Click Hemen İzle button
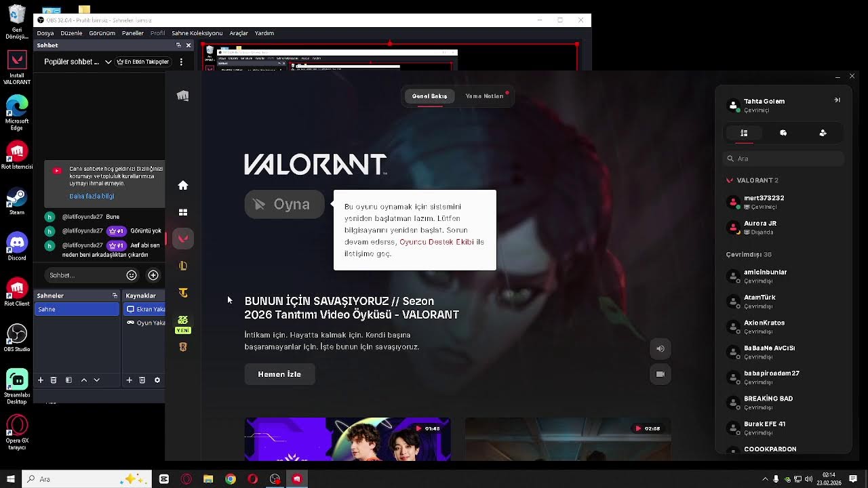868x488 pixels. pyautogui.click(x=279, y=374)
